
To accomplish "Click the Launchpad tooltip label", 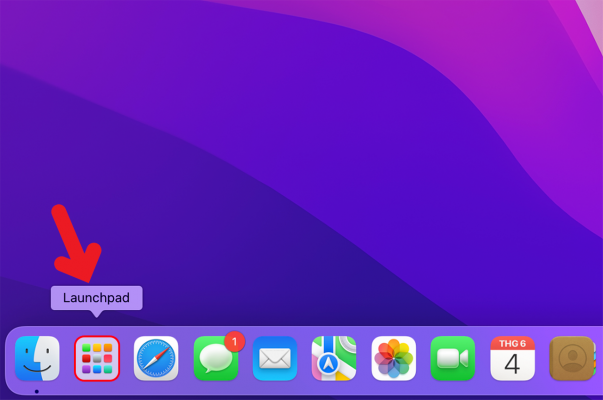I will pyautogui.click(x=97, y=297).
